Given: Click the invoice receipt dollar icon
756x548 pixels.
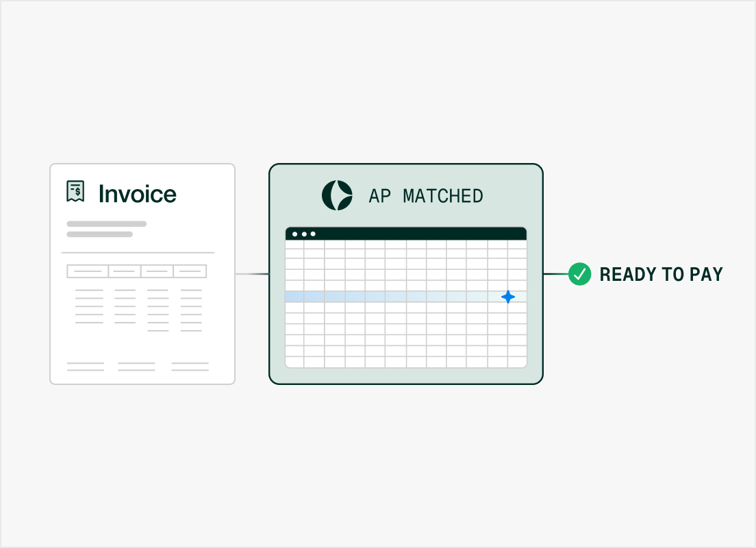Looking at the screenshot, I should coord(75,191).
